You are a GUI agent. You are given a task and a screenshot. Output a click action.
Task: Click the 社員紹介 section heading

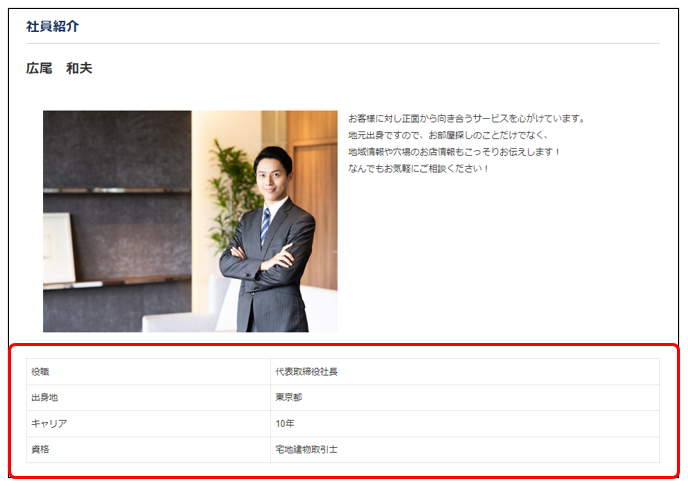52,26
